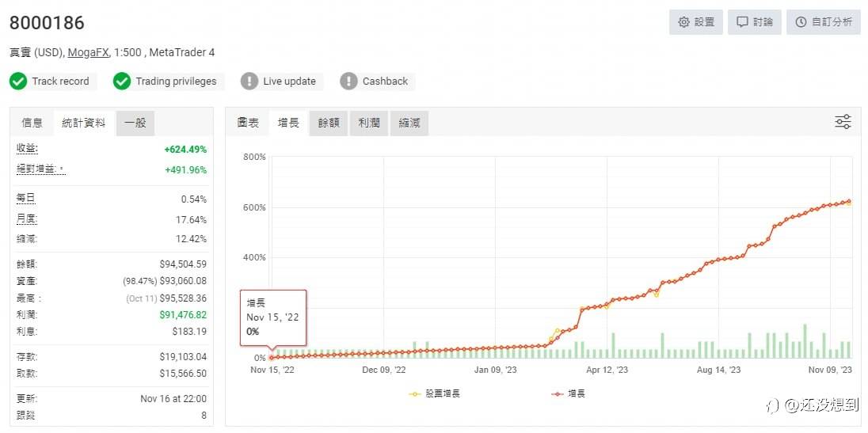Click the $15,566.50 withdrawals value
Screen dimensions: 868x433
click(183, 374)
